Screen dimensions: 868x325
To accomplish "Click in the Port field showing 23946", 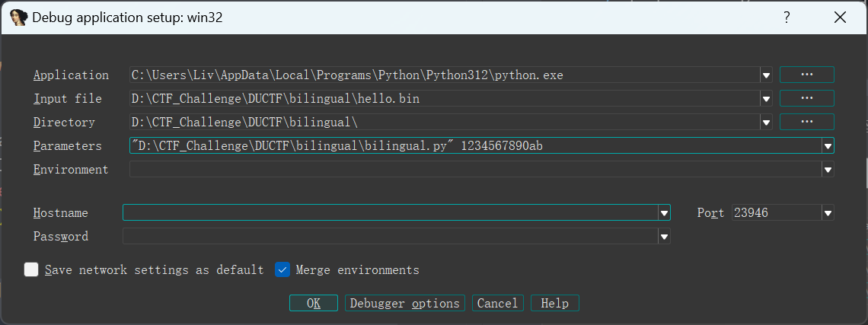I will 777,212.
